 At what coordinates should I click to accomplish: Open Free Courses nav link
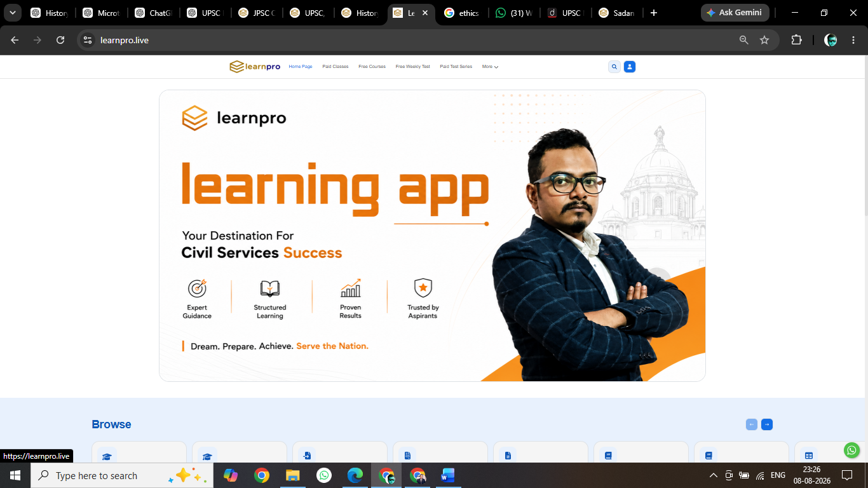point(372,67)
